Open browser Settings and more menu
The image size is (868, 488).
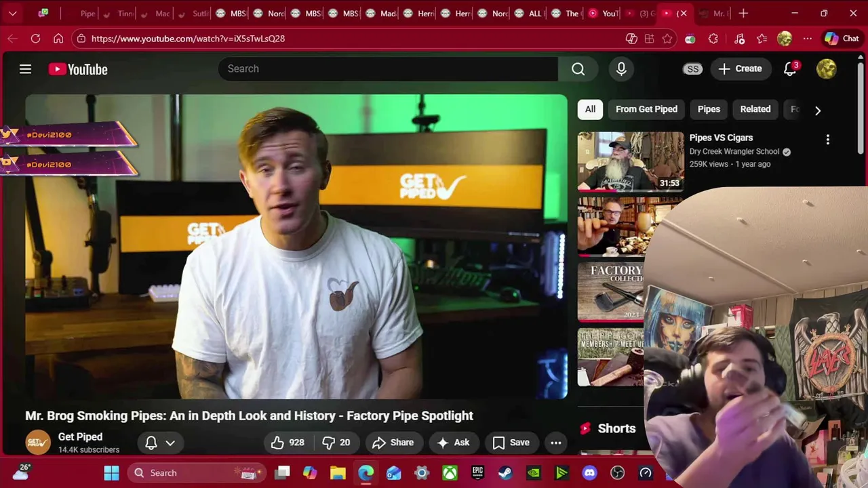coord(807,39)
